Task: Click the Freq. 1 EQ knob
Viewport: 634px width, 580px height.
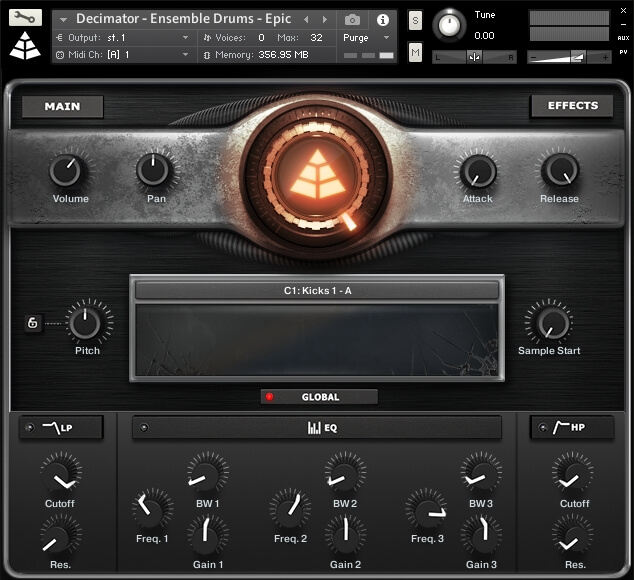Action: point(152,509)
